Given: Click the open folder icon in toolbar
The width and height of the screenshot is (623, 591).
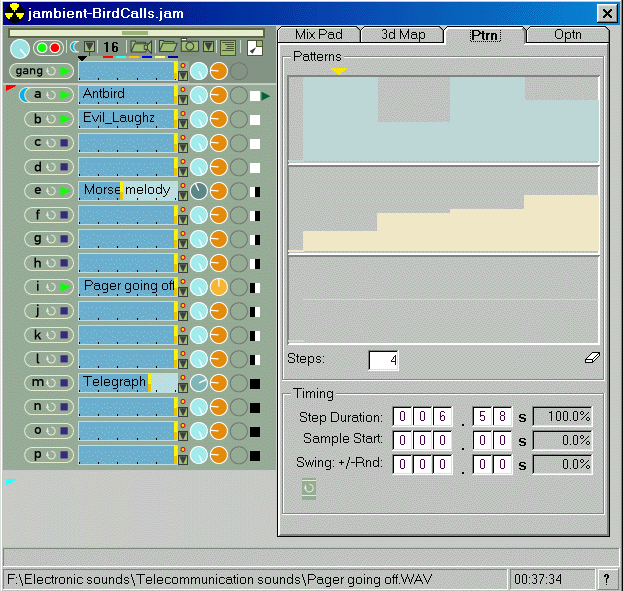Looking at the screenshot, I should pos(167,47).
